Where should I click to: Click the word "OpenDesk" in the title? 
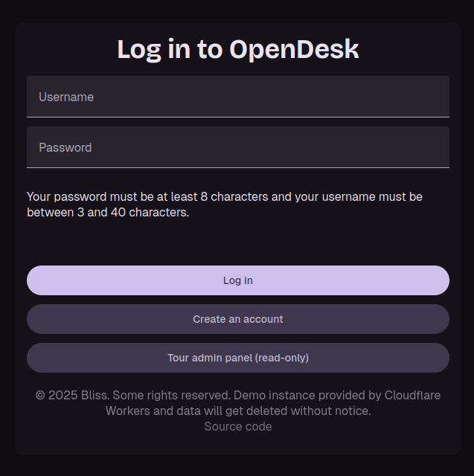pyautogui.click(x=294, y=49)
